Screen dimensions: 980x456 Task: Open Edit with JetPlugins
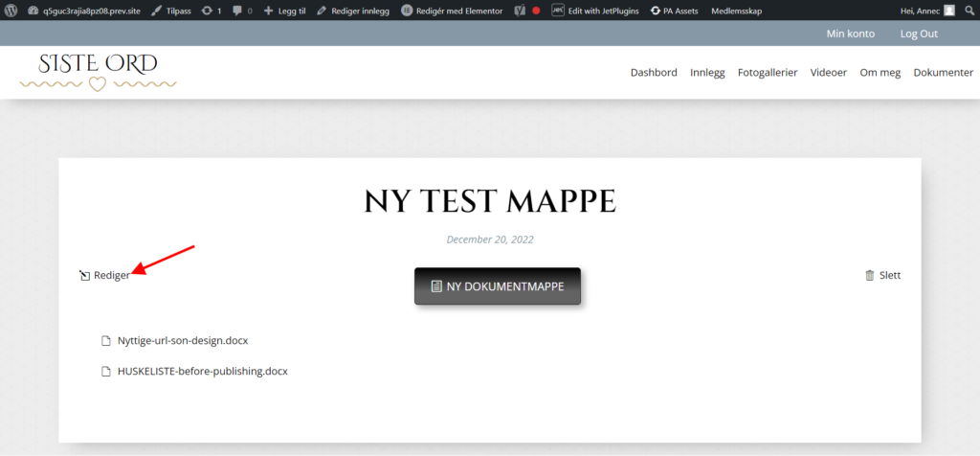(595, 11)
